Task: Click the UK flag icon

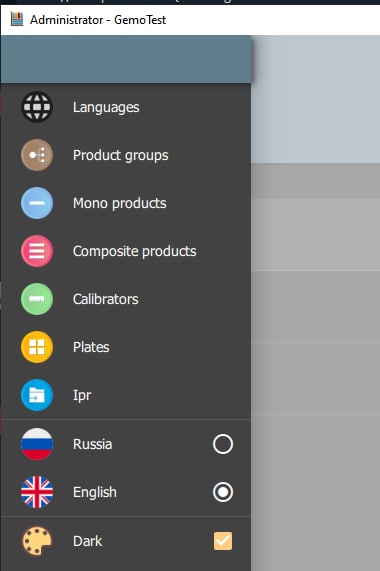Action: click(37, 492)
